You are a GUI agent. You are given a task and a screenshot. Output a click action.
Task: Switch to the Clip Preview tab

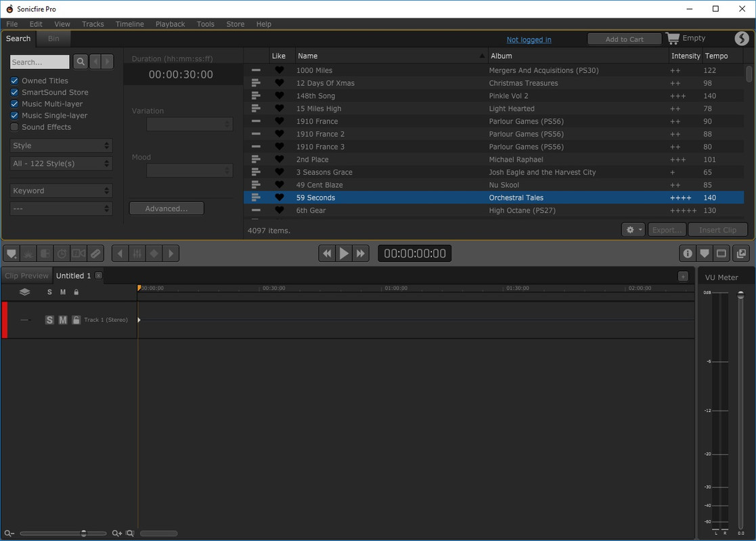click(26, 275)
